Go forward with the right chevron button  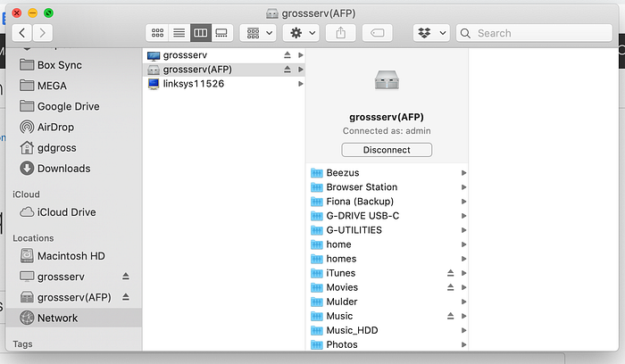point(43,33)
